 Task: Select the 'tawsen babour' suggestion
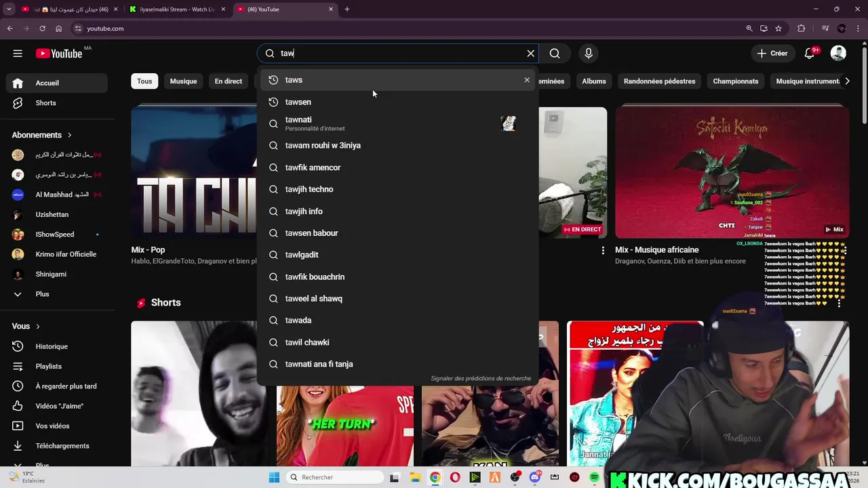398,232
